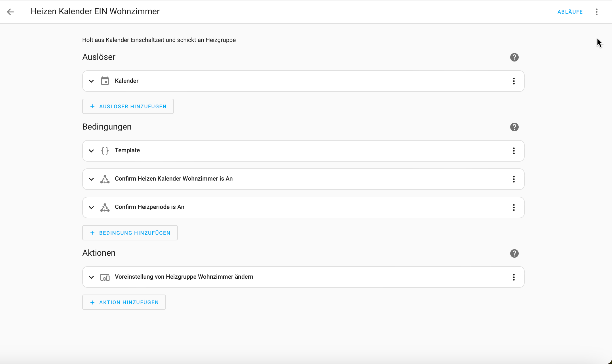Open Kalender trigger three-dot menu
This screenshot has height=364, width=612.
[x=514, y=81]
